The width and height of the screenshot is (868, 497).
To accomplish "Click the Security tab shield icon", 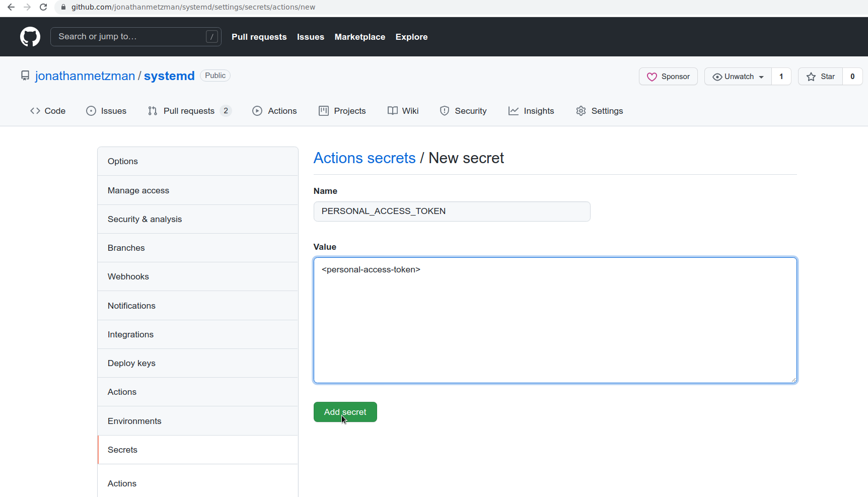I will [445, 111].
